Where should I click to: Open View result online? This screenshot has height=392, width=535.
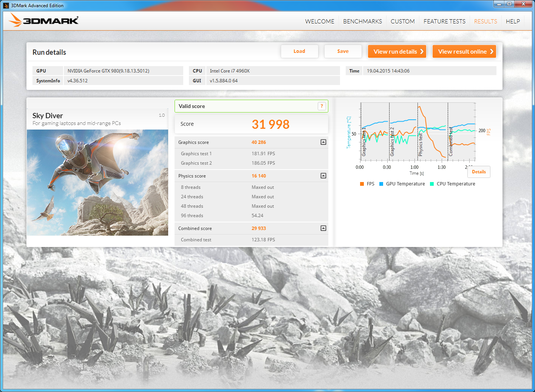[x=464, y=52]
